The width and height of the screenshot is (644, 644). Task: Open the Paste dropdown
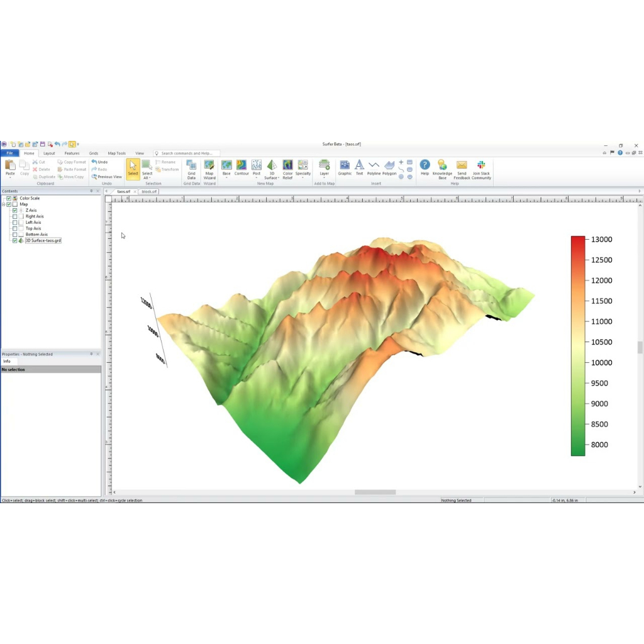click(10, 177)
